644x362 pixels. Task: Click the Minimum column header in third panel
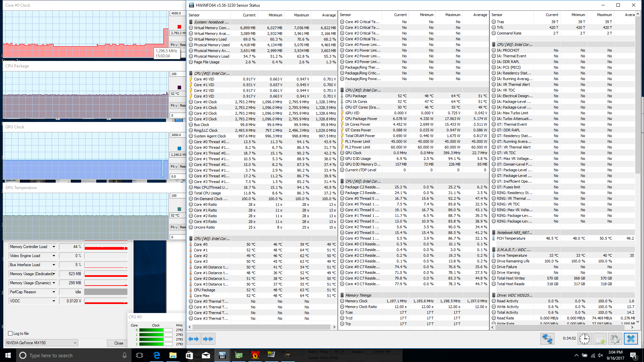click(574, 15)
